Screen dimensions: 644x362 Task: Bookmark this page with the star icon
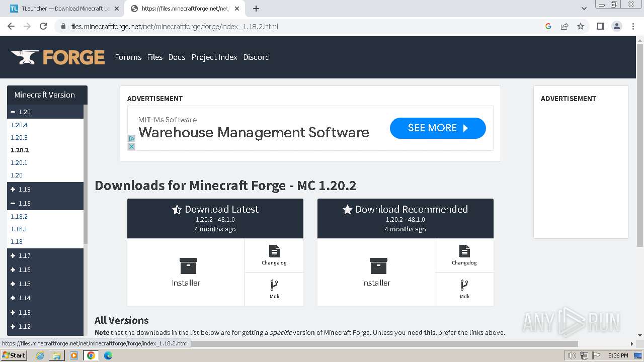click(x=581, y=26)
